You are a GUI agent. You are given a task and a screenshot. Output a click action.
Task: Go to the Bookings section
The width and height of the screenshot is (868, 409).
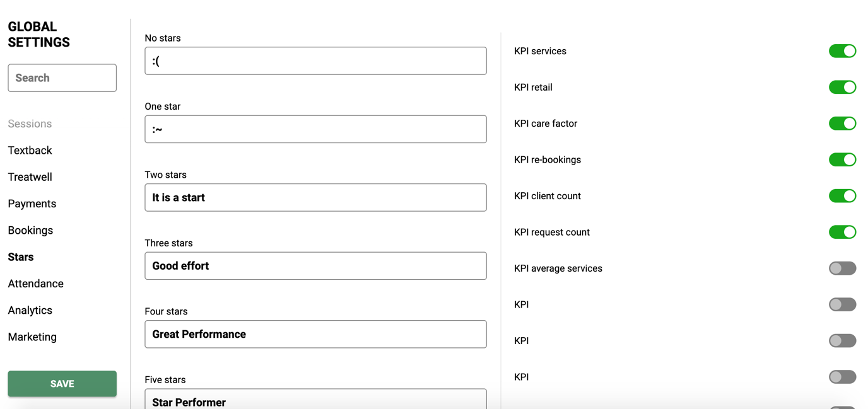(x=30, y=230)
